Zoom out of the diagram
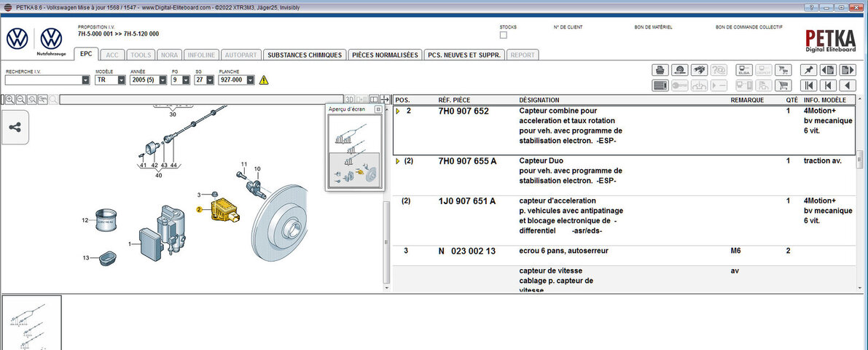868x350 pixels. click(20, 100)
